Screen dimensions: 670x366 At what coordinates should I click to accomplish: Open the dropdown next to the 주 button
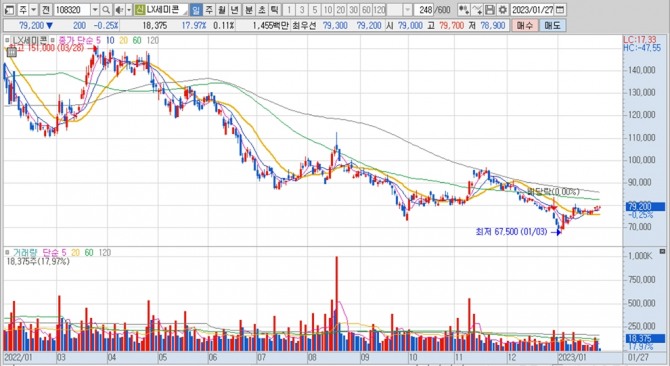point(33,10)
